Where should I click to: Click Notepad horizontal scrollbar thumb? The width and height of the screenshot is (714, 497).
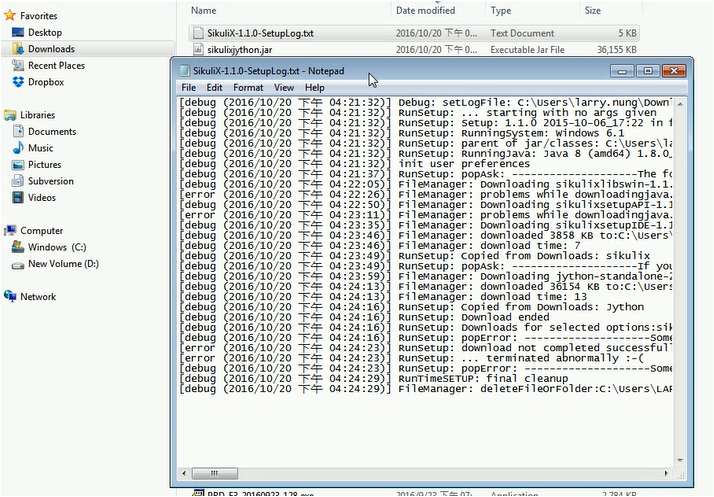[x=214, y=473]
